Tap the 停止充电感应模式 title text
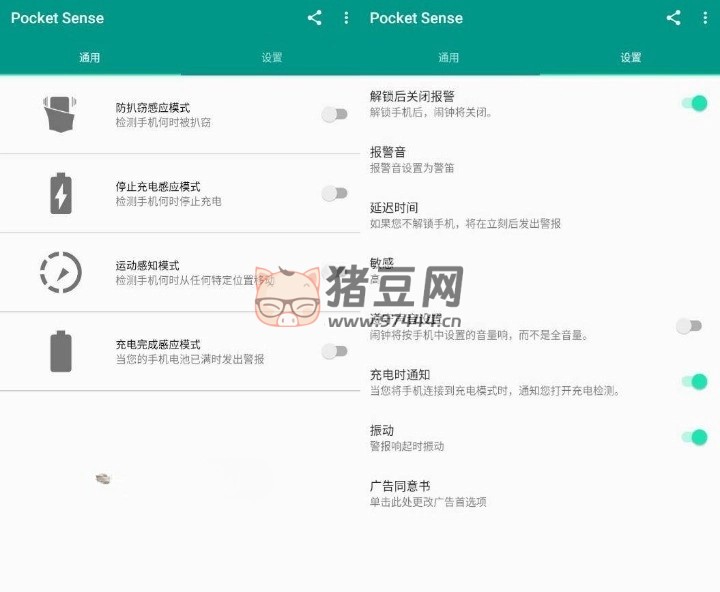 click(x=158, y=186)
